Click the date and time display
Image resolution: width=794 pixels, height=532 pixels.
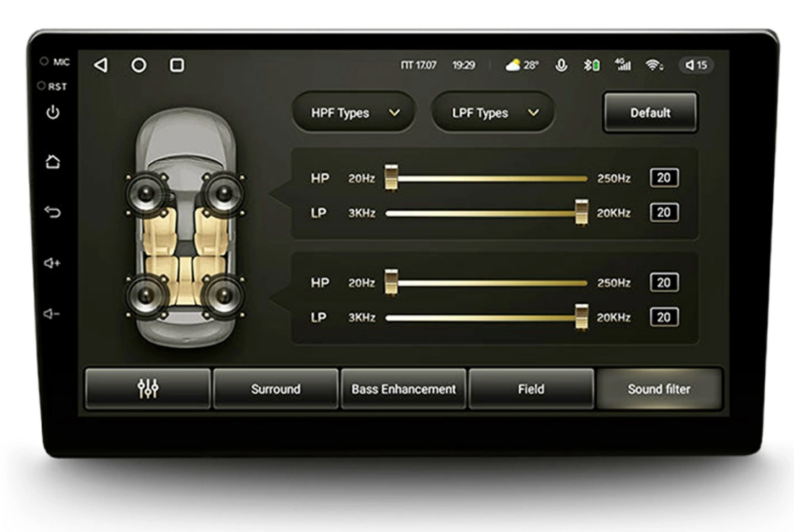tap(438, 65)
